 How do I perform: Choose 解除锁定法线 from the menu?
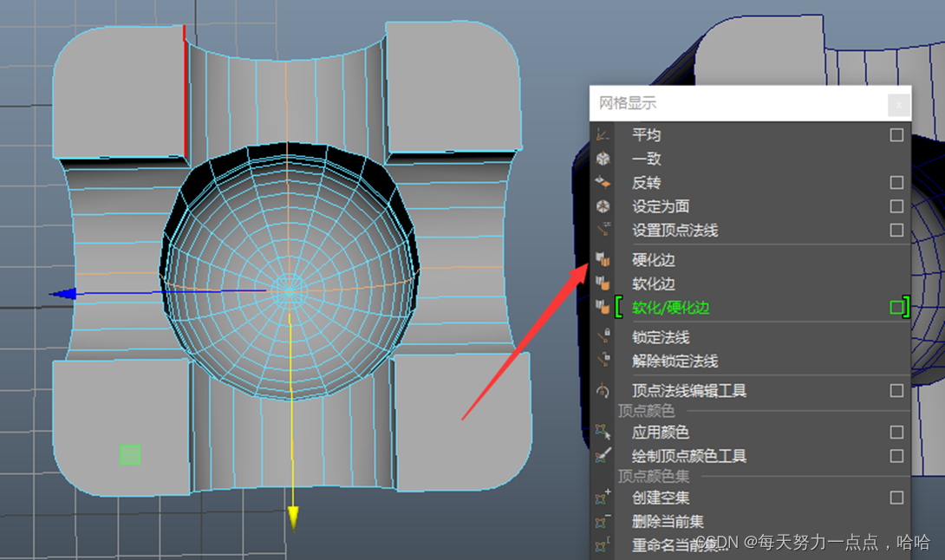pyautogui.click(x=675, y=361)
